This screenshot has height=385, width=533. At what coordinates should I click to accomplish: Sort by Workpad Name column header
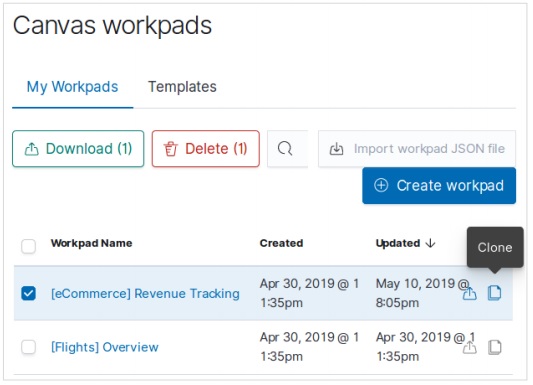tap(91, 243)
